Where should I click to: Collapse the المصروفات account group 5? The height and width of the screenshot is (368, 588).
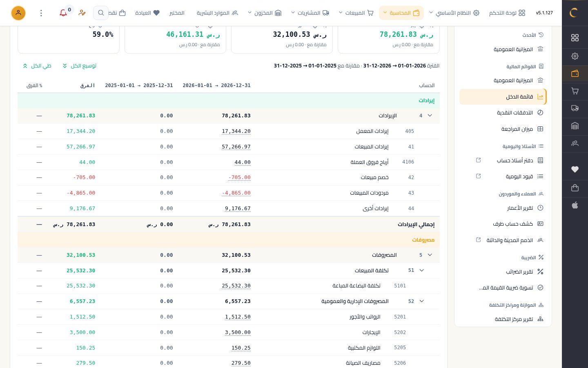click(x=430, y=255)
